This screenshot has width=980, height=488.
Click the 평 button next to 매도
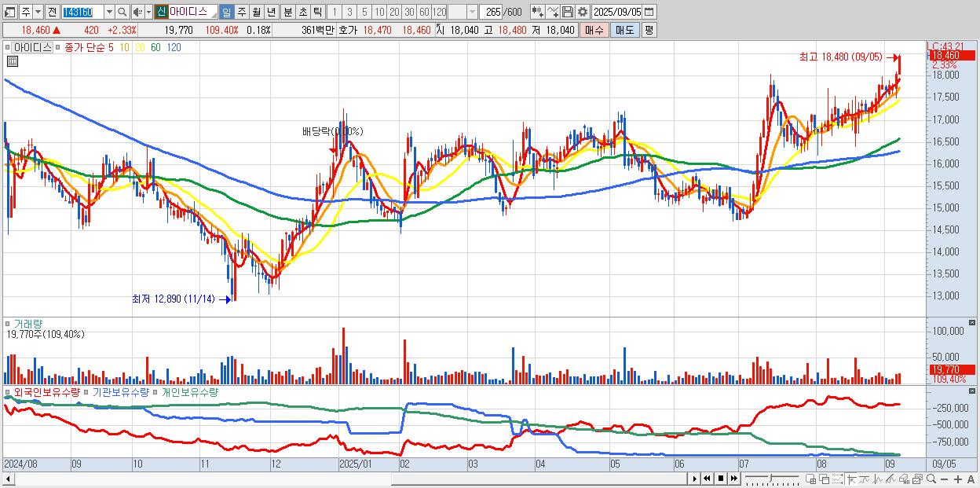649,30
